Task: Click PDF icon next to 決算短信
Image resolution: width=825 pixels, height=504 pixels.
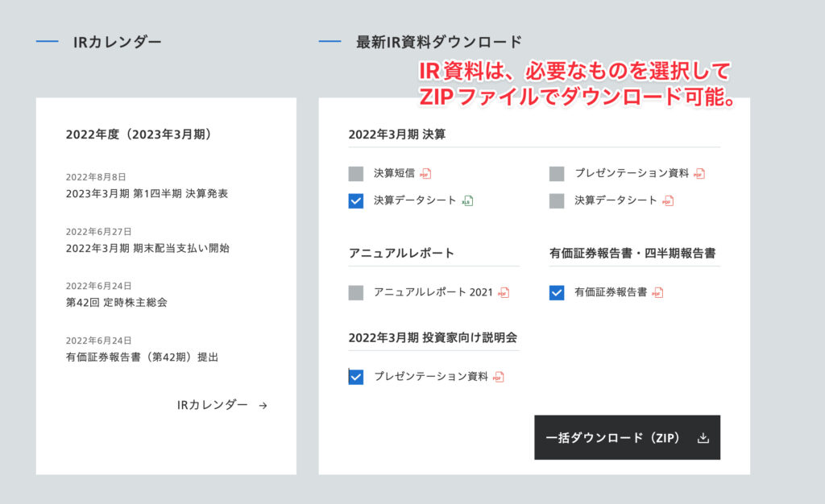Action: (425, 174)
